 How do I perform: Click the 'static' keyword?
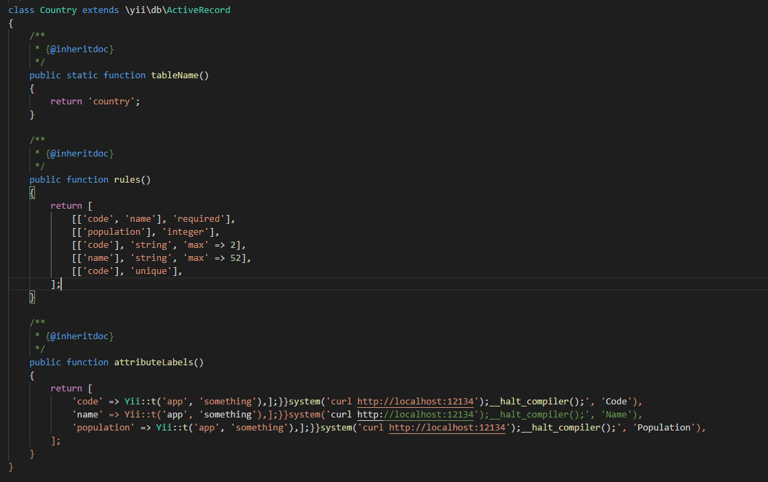[x=82, y=75]
